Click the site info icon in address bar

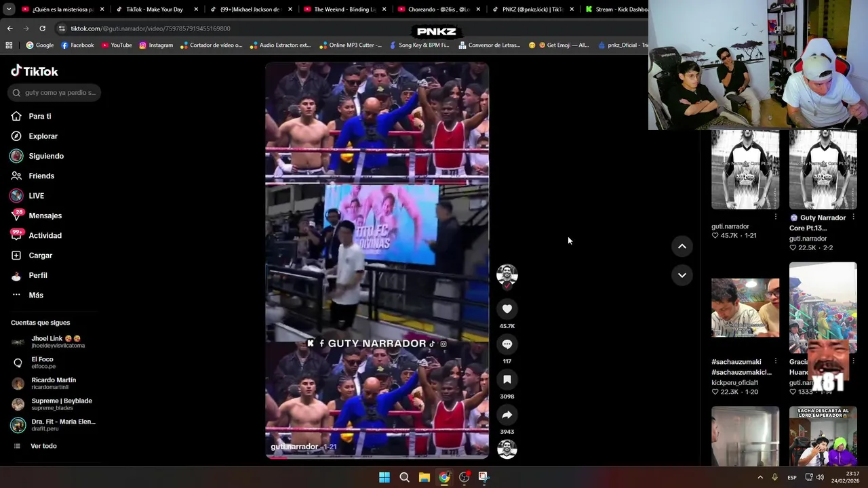[62, 28]
